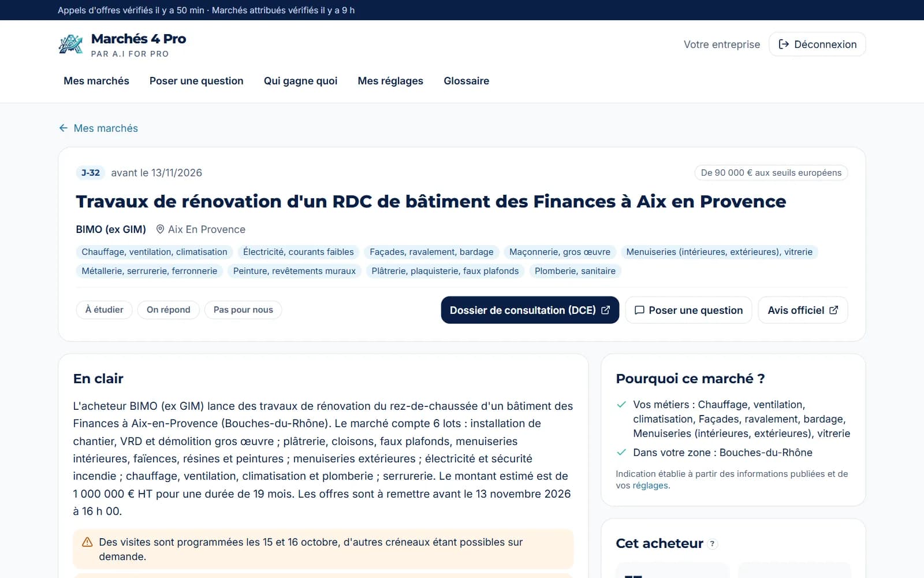Click the help icon beside Cet acheteur
The width and height of the screenshot is (924, 578).
point(712,544)
